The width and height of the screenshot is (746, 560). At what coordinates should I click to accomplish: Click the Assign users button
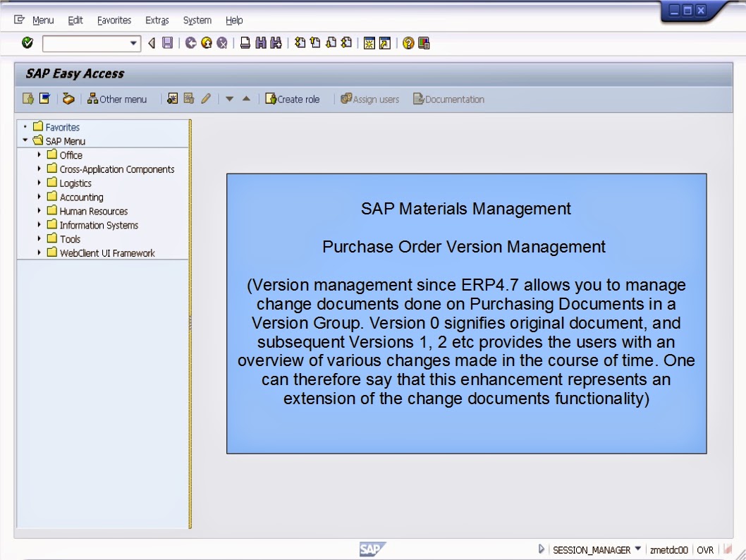click(369, 99)
